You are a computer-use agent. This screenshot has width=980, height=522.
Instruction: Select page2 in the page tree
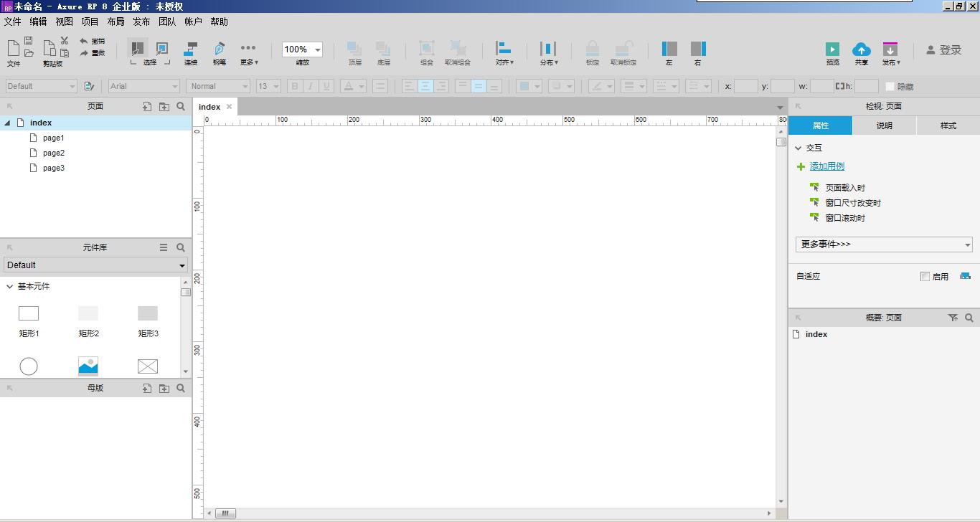(x=53, y=153)
